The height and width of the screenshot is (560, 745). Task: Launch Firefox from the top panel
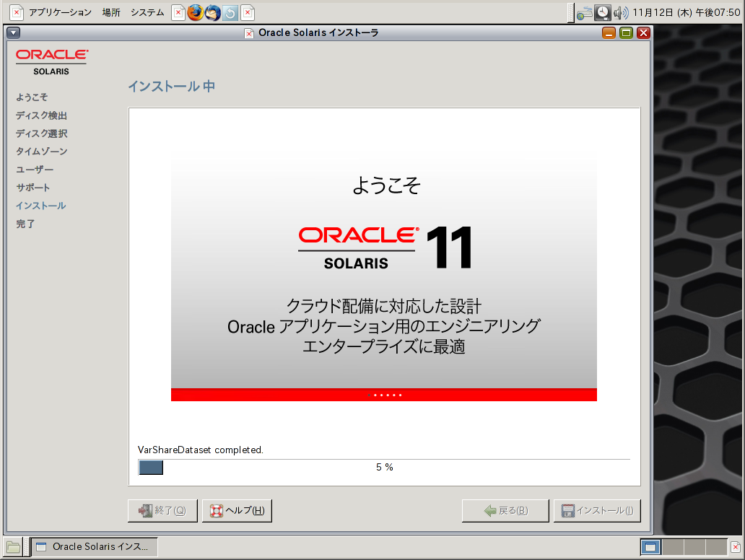coord(196,12)
